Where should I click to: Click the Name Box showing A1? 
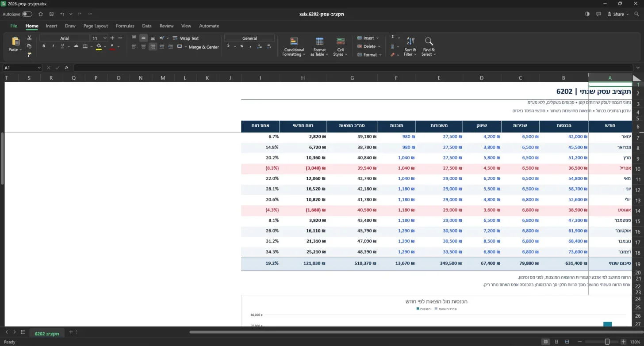click(x=22, y=68)
